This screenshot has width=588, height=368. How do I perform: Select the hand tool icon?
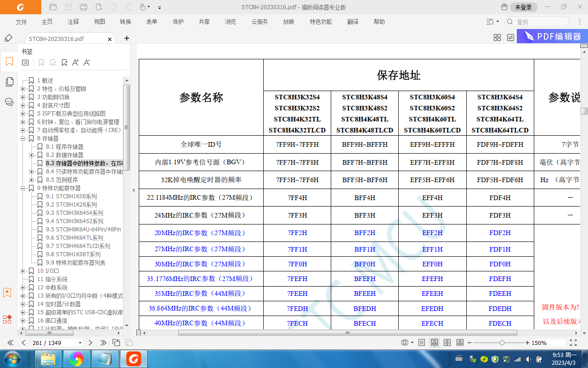(x=142, y=7)
